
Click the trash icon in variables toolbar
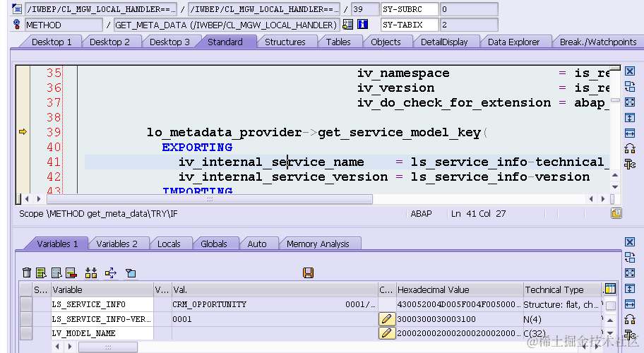[x=27, y=273]
